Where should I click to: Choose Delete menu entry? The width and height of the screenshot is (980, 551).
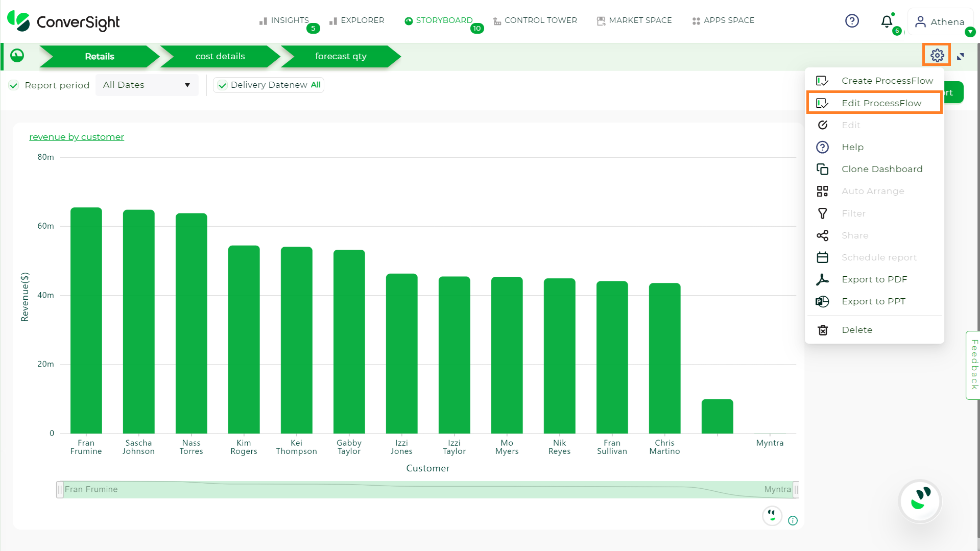(874, 330)
